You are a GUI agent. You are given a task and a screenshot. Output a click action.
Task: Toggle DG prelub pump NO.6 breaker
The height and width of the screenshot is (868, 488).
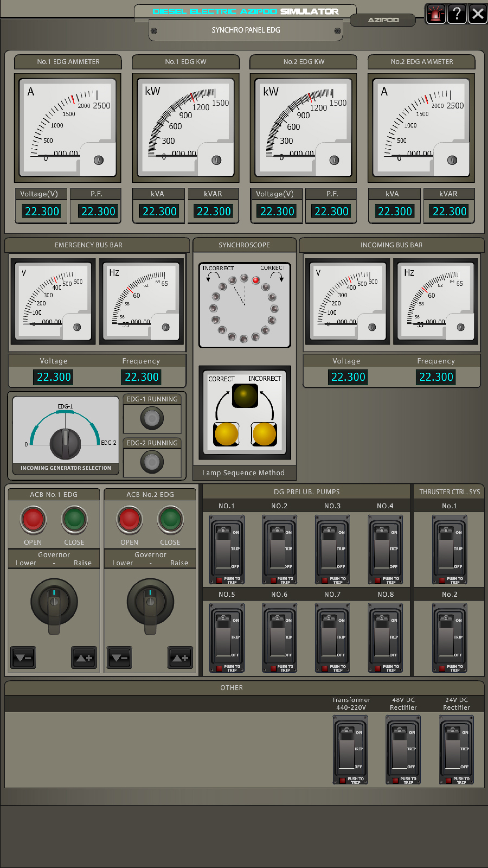(279, 638)
